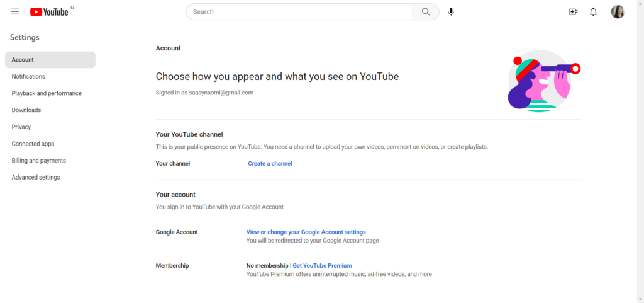The width and height of the screenshot is (644, 303).
Task: Click Get YouTube Premium link
Action: [322, 266]
